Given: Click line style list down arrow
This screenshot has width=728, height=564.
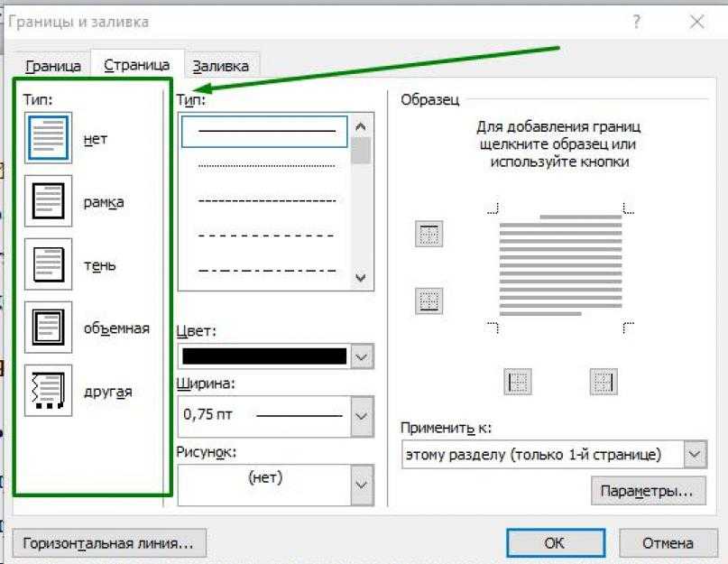Looking at the screenshot, I should pyautogui.click(x=361, y=278).
